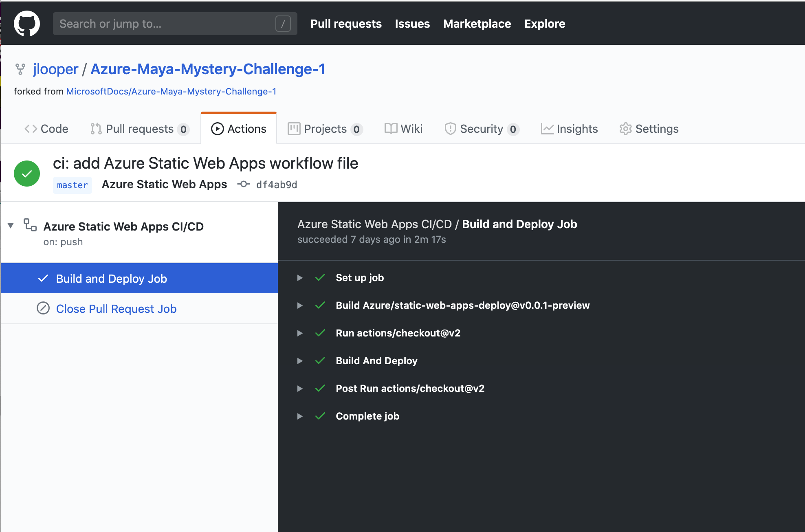This screenshot has width=805, height=532.
Task: Click the workflow icon next to Azure Static Web Apps CI/CD
Action: click(x=30, y=225)
